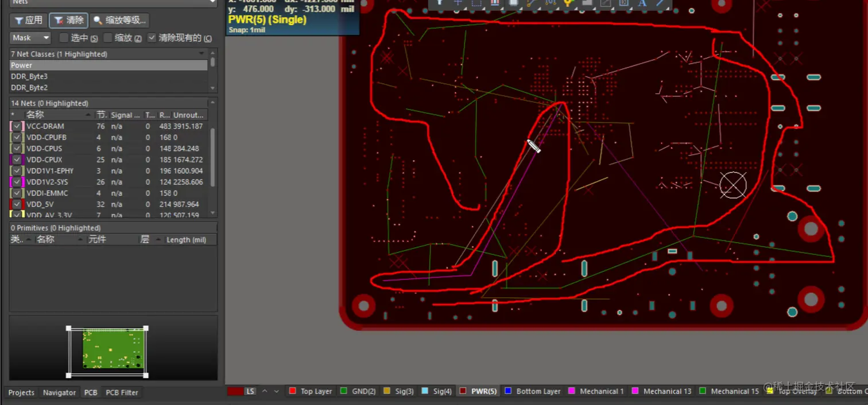The height and width of the screenshot is (405, 868).
Task: Enable the 选中 (S) select checkbox
Action: pos(64,38)
